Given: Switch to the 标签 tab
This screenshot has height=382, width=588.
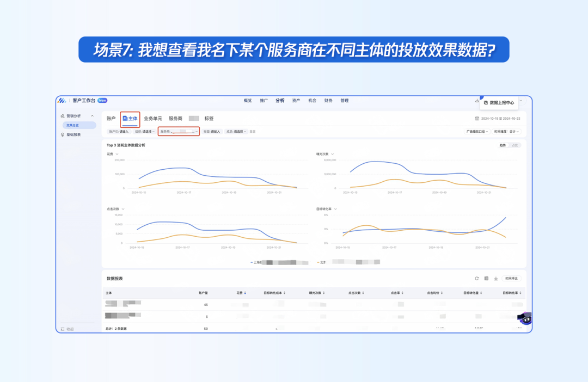Looking at the screenshot, I should click(x=209, y=119).
